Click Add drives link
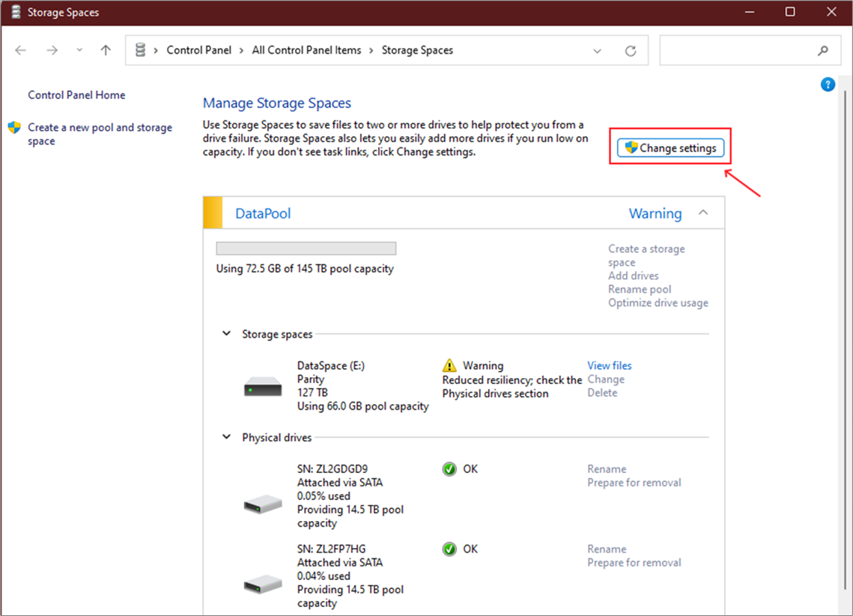 (x=634, y=275)
